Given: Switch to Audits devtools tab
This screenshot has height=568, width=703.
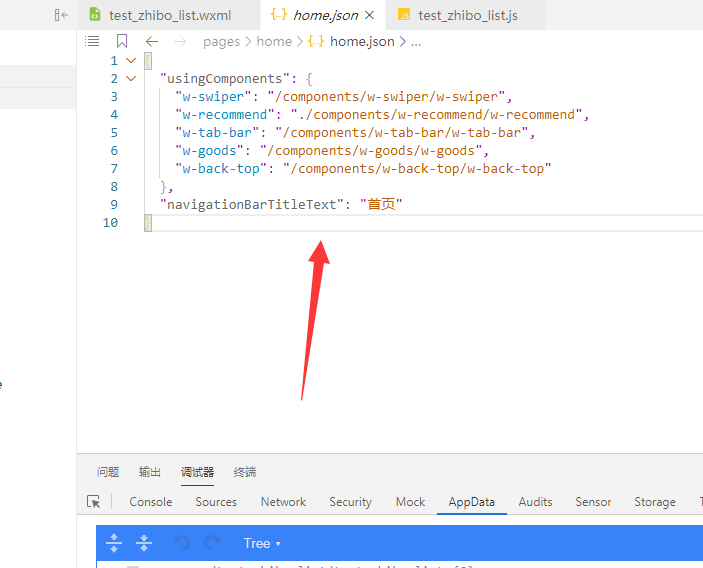Looking at the screenshot, I should point(535,502).
